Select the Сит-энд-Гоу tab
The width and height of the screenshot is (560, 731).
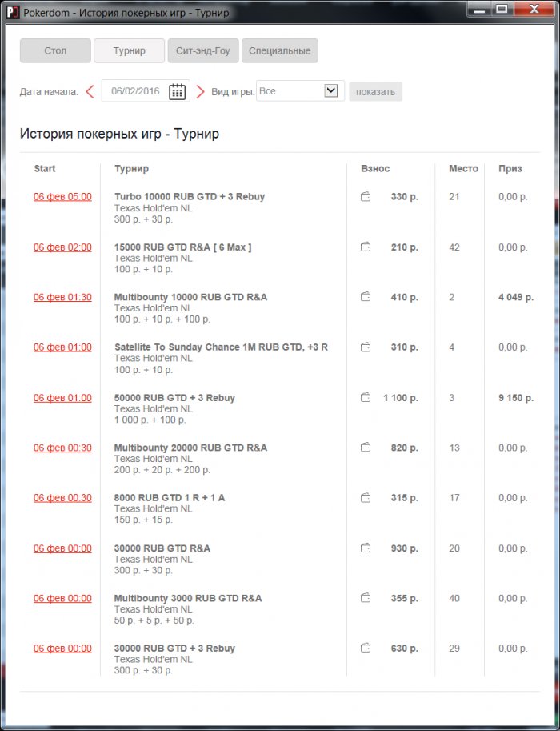coord(203,51)
